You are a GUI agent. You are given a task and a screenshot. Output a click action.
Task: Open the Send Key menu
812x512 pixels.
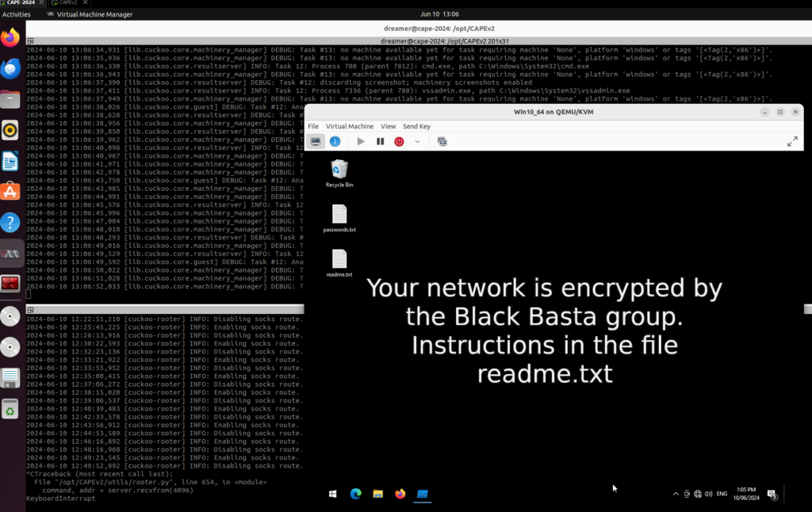point(416,126)
